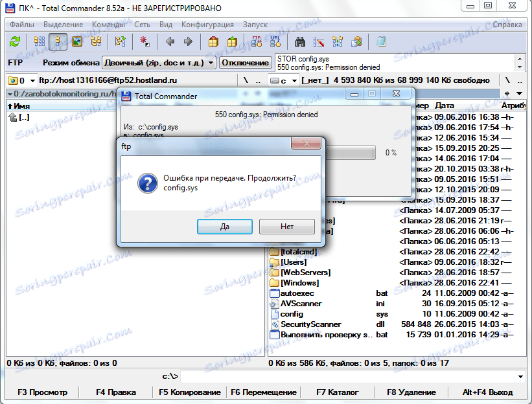Image resolution: width=532 pixels, height=404 pixels.
Task: Enable thumbnail view toolbar icon
Action: pyautogui.click(x=77, y=41)
